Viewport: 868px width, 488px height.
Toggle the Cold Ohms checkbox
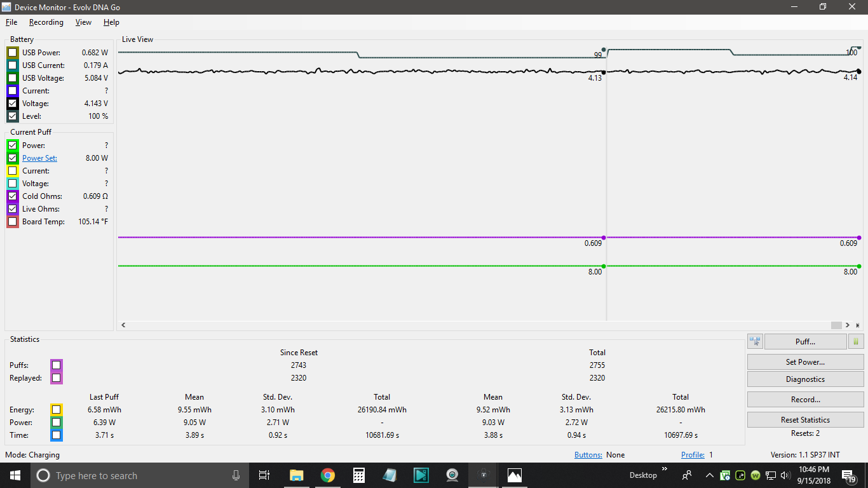(x=13, y=196)
